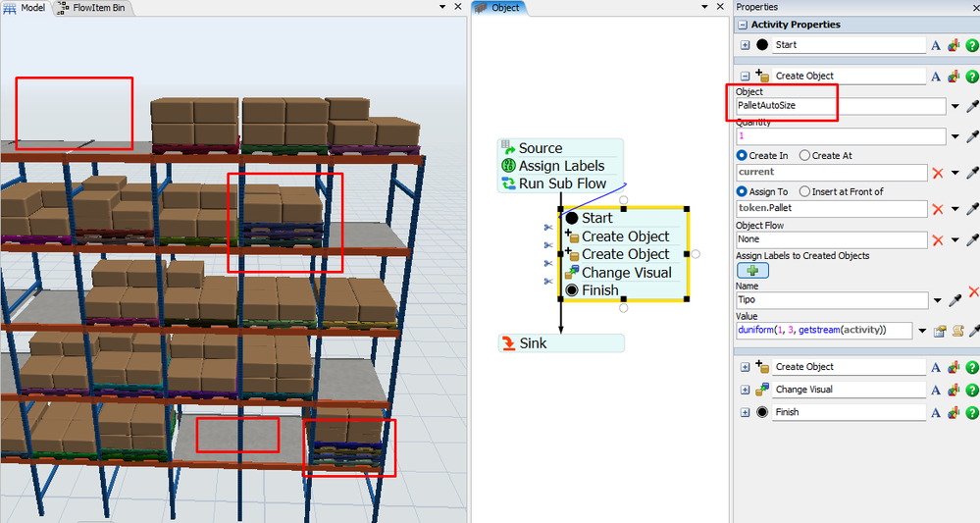
Task: Expand the Change Visual activity properties
Action: 745,390
